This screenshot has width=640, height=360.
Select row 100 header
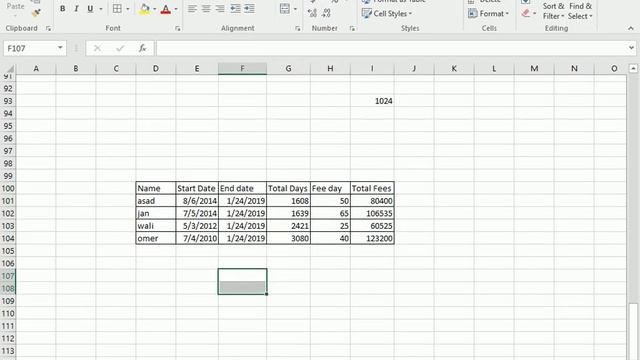(8, 189)
